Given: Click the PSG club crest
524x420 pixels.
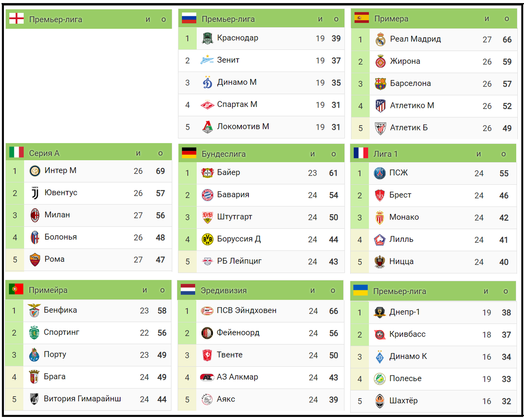Looking at the screenshot, I should [380, 173].
